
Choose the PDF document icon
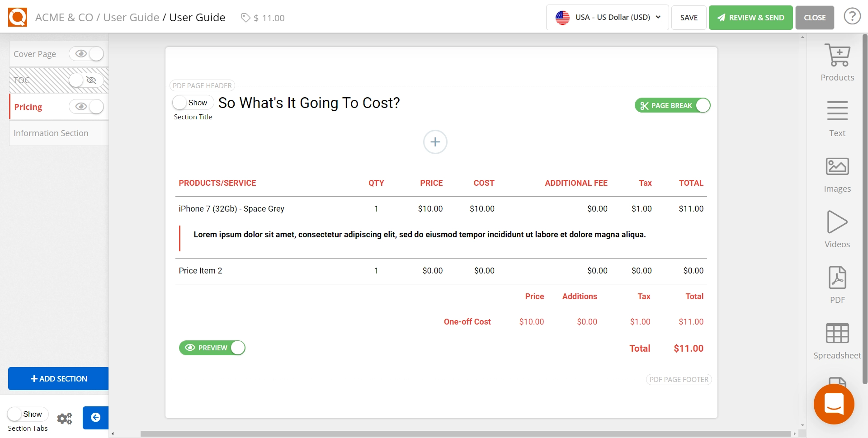point(837,278)
